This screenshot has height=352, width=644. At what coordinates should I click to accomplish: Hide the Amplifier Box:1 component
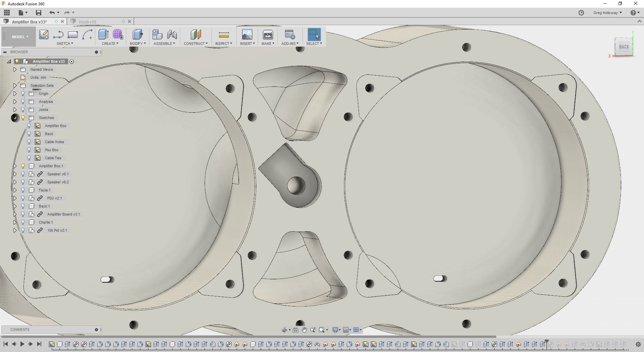coord(23,166)
